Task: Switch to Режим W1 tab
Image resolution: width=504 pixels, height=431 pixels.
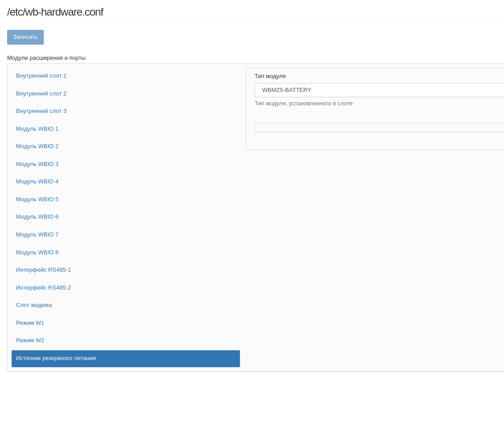Action: (x=30, y=323)
